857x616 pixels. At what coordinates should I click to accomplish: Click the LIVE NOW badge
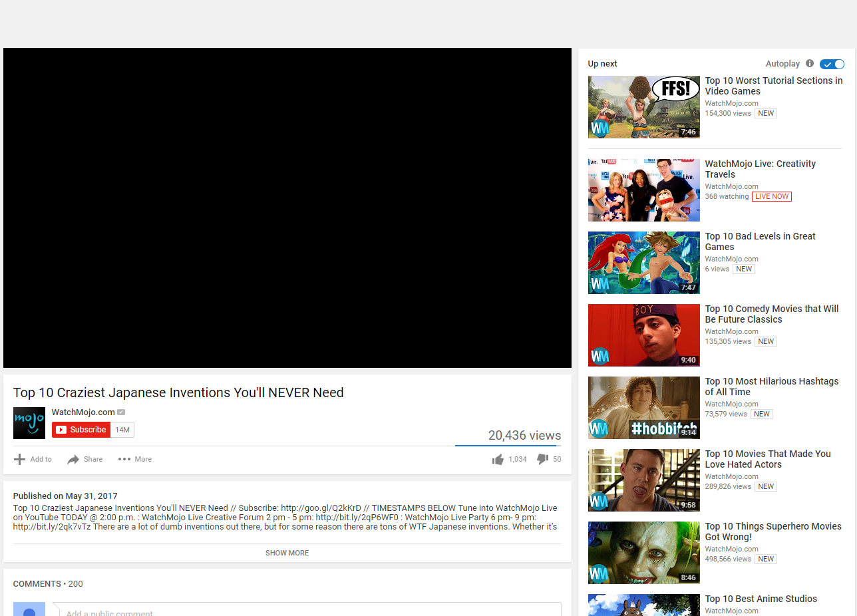(772, 196)
